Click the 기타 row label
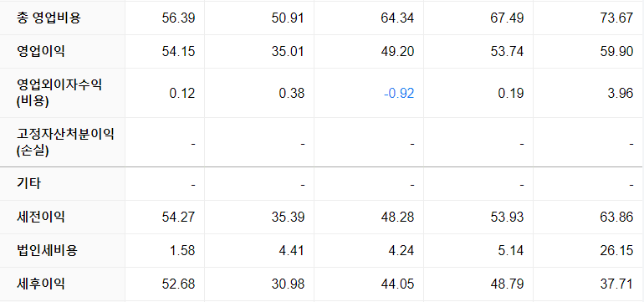Image resolution: width=644 pixels, height=302 pixels. 28,184
